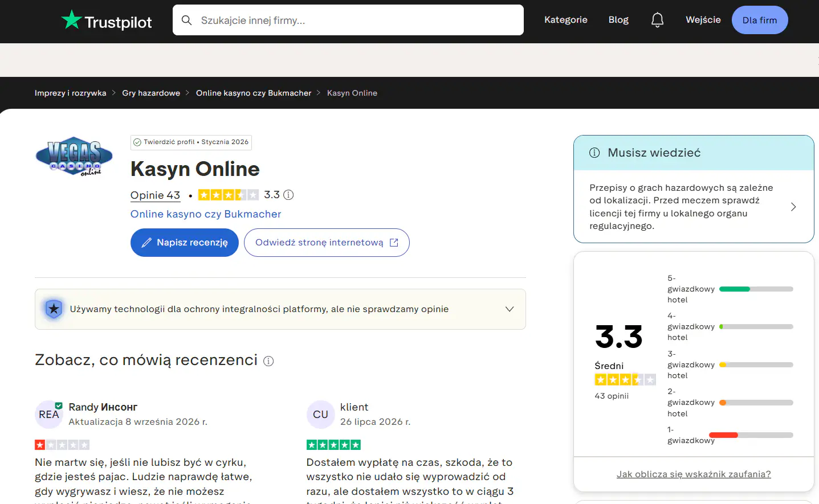Filter by 1-gwiazdkowy red rating bar
This screenshot has width=819, height=504.
coord(751,435)
